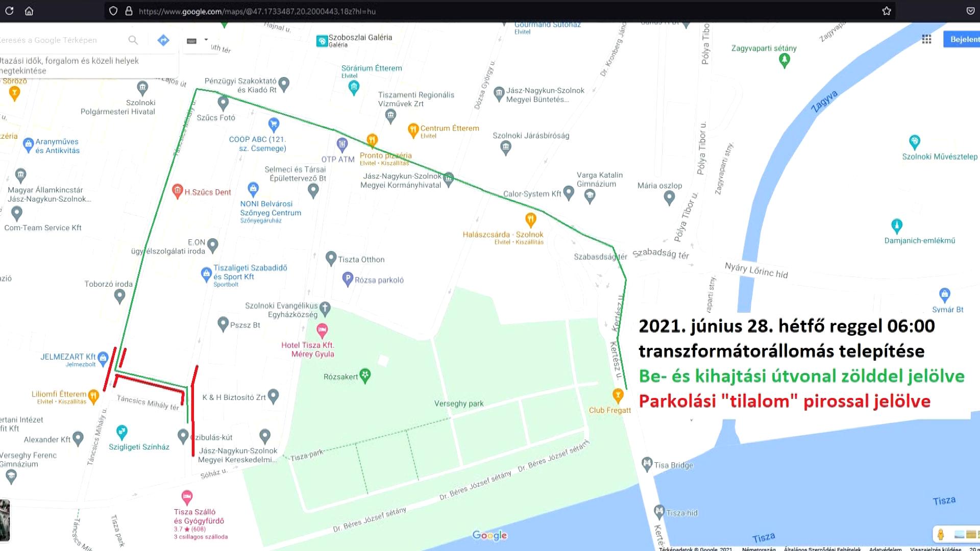Click the on-screen keyboard icon
This screenshot has height=551, width=980.
(x=192, y=41)
